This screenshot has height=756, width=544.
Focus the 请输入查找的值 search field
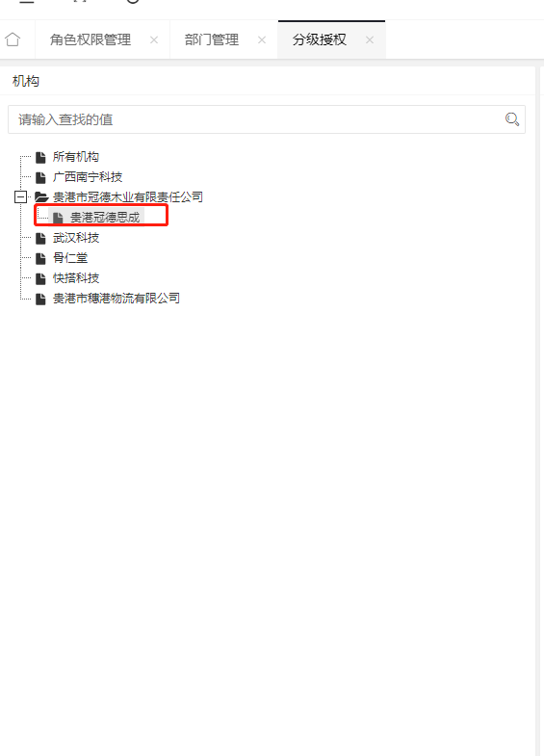pyautogui.click(x=267, y=119)
